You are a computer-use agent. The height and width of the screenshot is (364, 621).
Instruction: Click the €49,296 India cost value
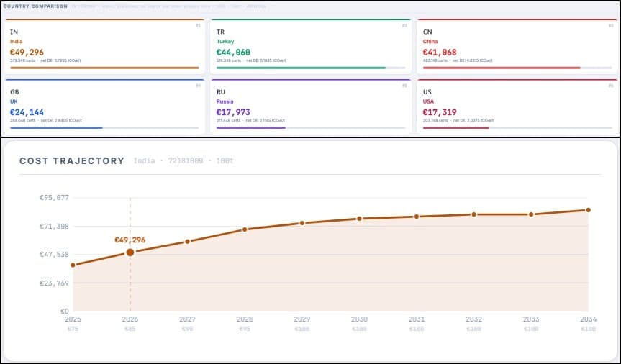(27, 52)
